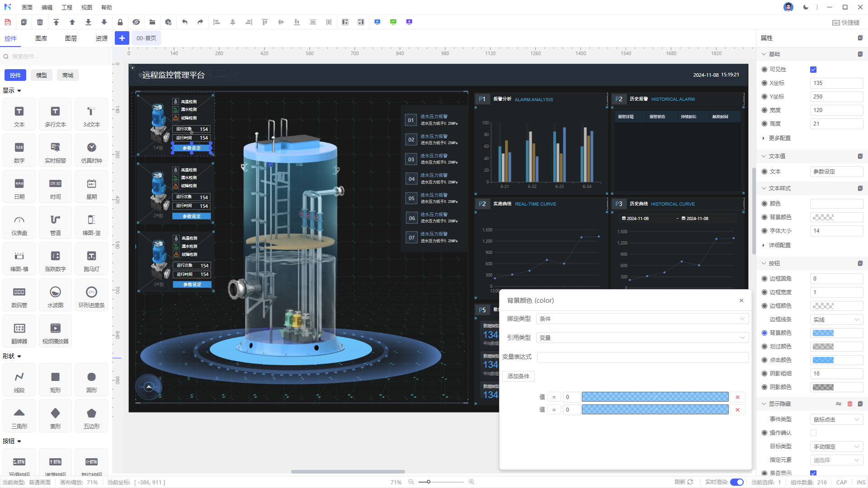Click the 添加条件 button
The width and height of the screenshot is (868, 488).
(x=519, y=376)
